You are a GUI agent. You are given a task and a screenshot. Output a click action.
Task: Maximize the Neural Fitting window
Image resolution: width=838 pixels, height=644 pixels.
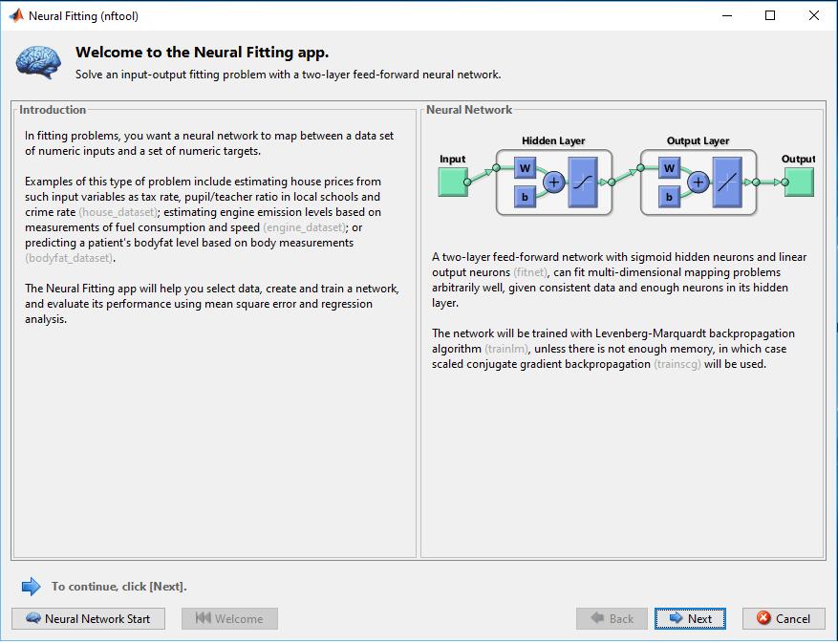(x=770, y=15)
